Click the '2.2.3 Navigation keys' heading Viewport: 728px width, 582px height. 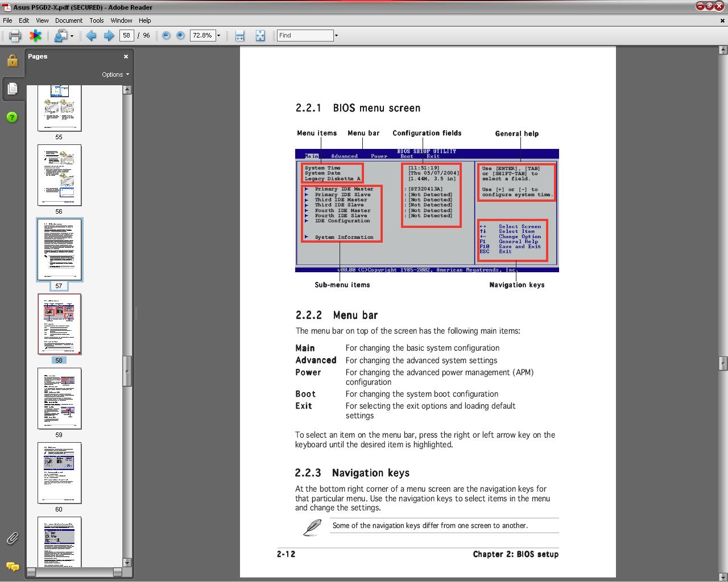352,473
